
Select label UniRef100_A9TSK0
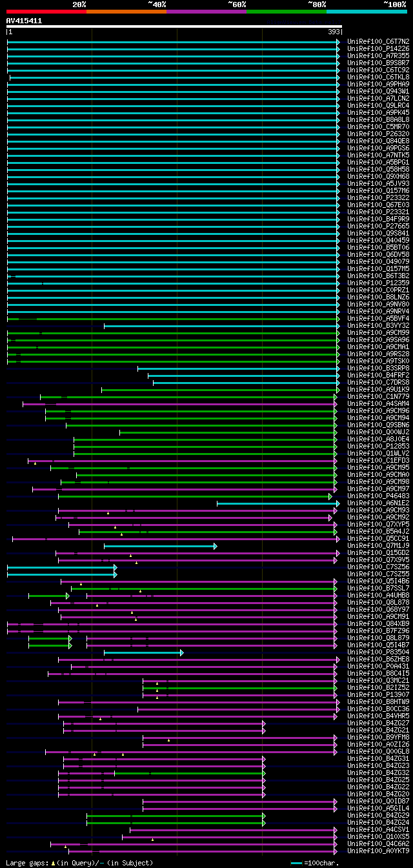[x=378, y=361]
